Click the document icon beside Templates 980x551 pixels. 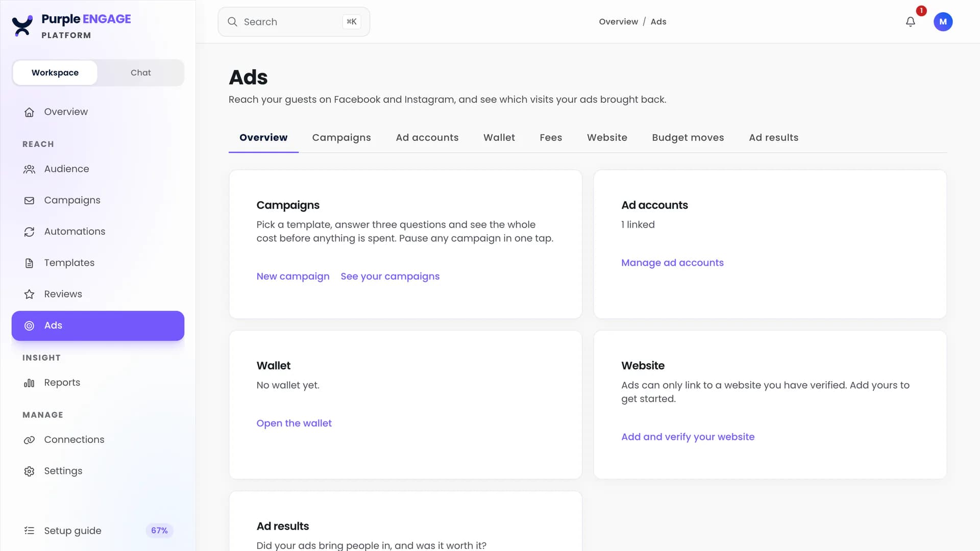[x=29, y=263]
